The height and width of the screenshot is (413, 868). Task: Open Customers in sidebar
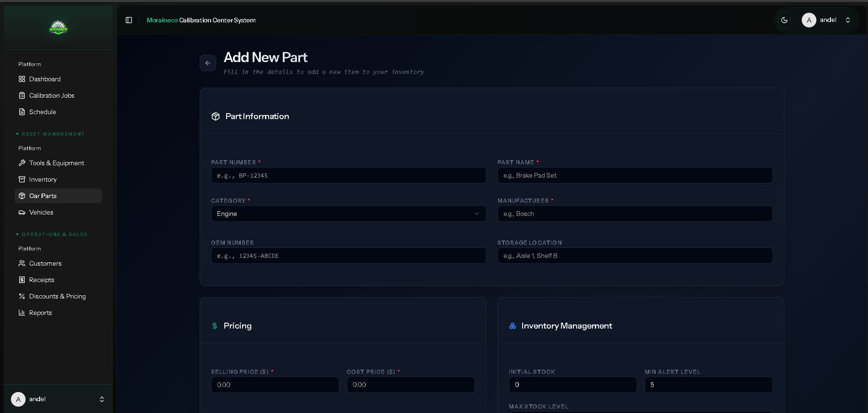(58, 263)
